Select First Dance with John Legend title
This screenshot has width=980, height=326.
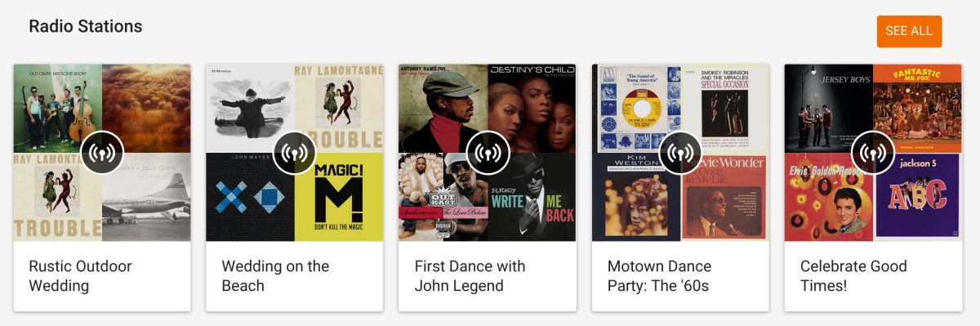coord(470,276)
